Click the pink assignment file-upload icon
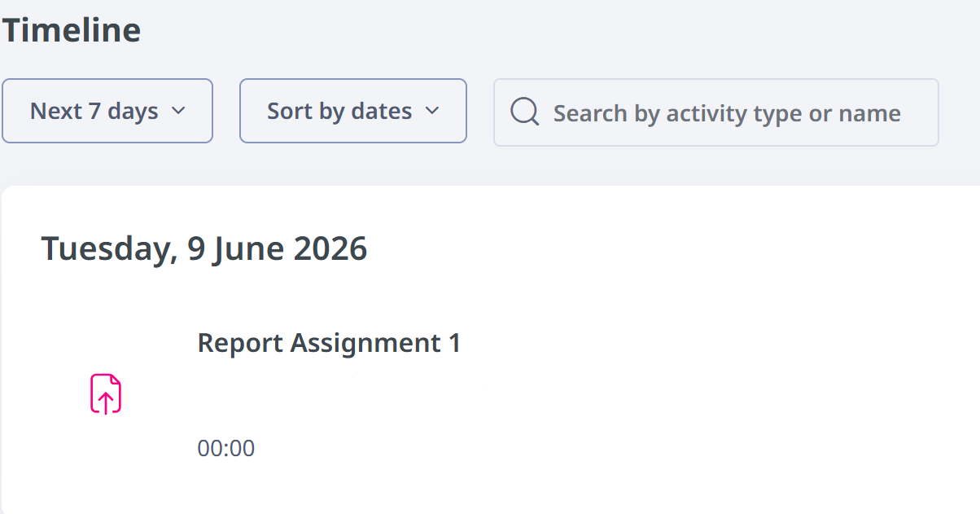980x514 pixels. (106, 394)
